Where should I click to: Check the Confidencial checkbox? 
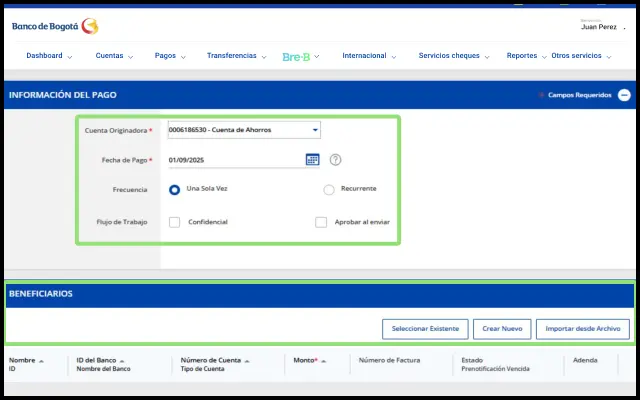(x=174, y=222)
